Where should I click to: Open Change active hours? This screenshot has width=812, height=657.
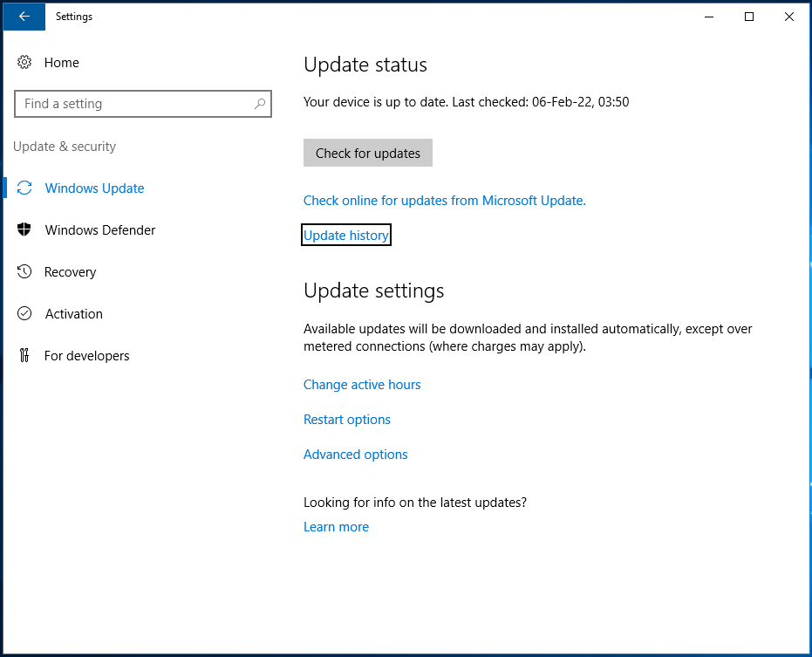click(362, 384)
